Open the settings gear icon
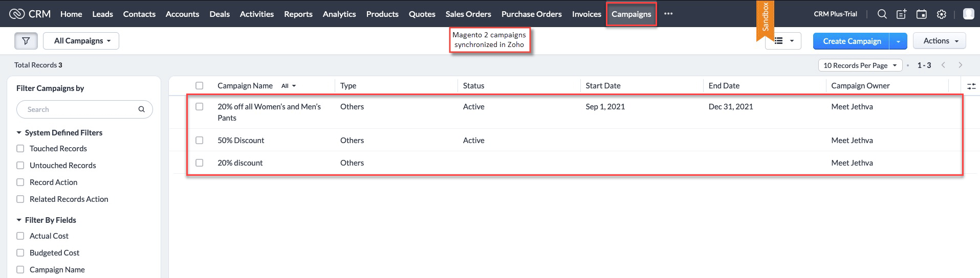Viewport: 980px width, 278px height. [x=942, y=14]
